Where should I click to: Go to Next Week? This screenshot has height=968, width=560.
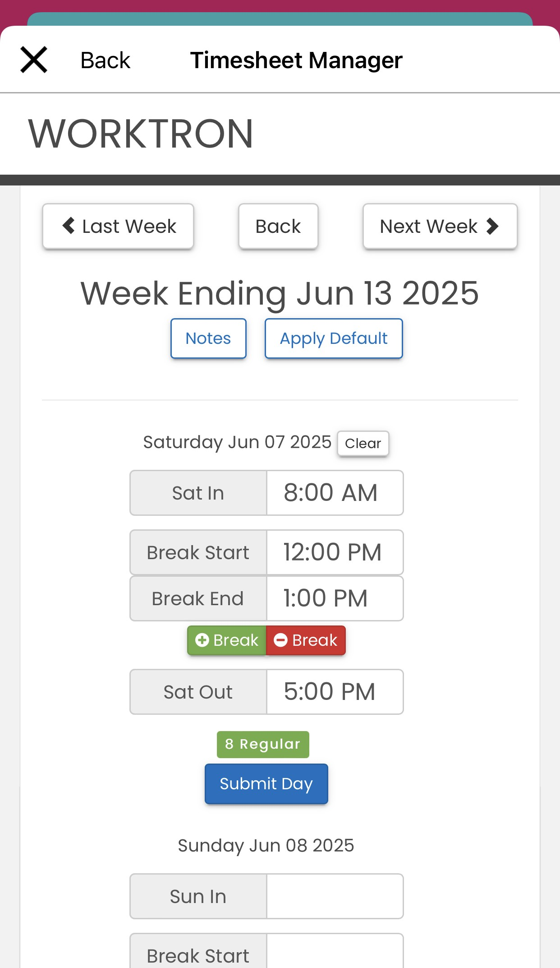pyautogui.click(x=440, y=226)
